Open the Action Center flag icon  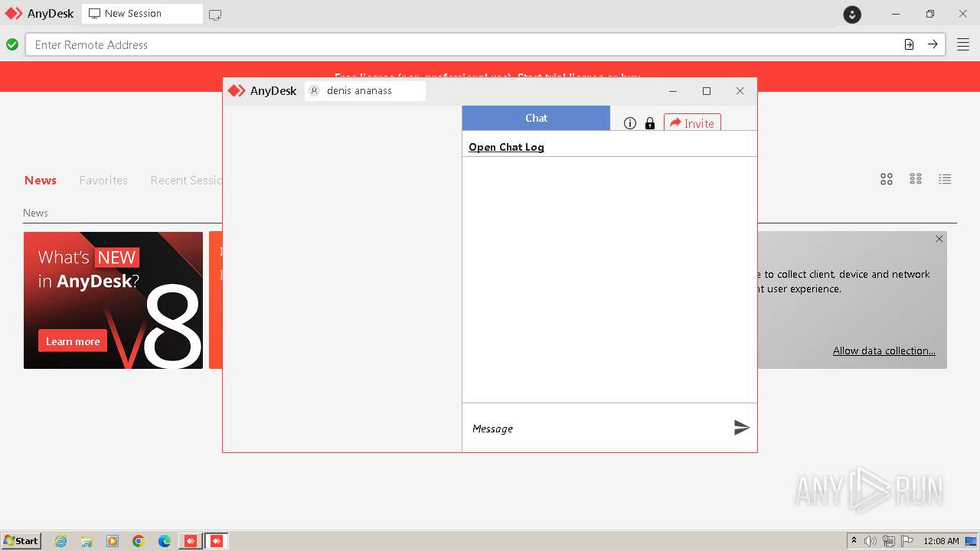click(907, 541)
